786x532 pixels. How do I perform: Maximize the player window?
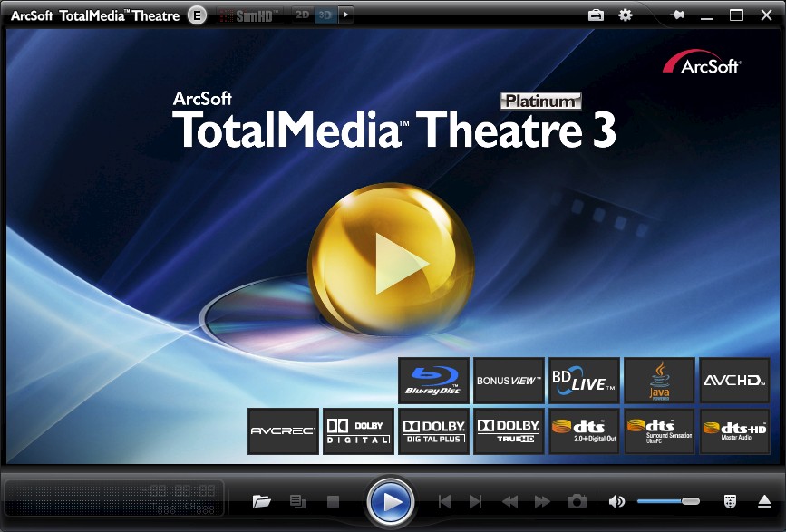(736, 15)
